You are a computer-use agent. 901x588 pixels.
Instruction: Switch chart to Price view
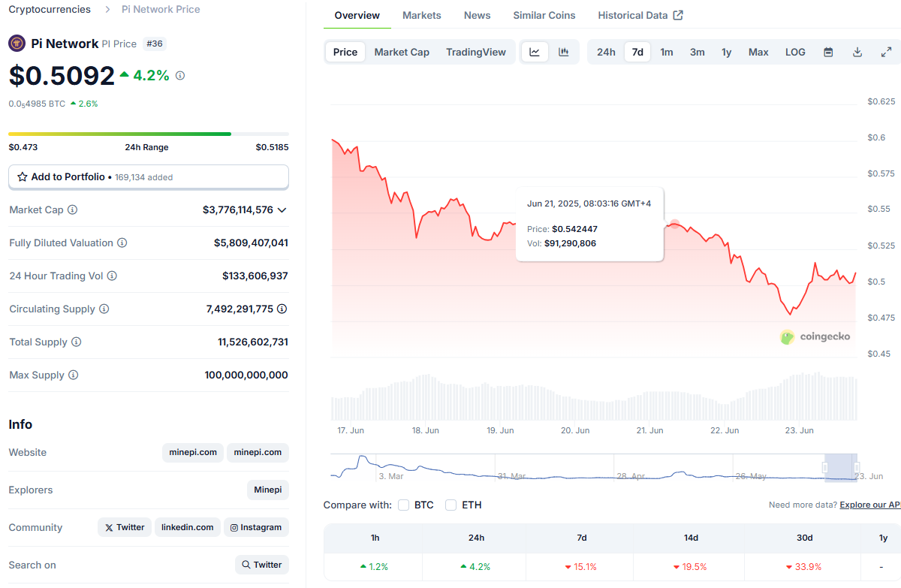[345, 52]
